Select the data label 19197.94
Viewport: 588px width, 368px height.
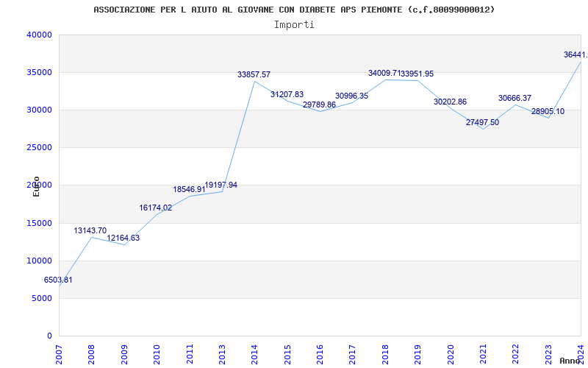pos(221,185)
